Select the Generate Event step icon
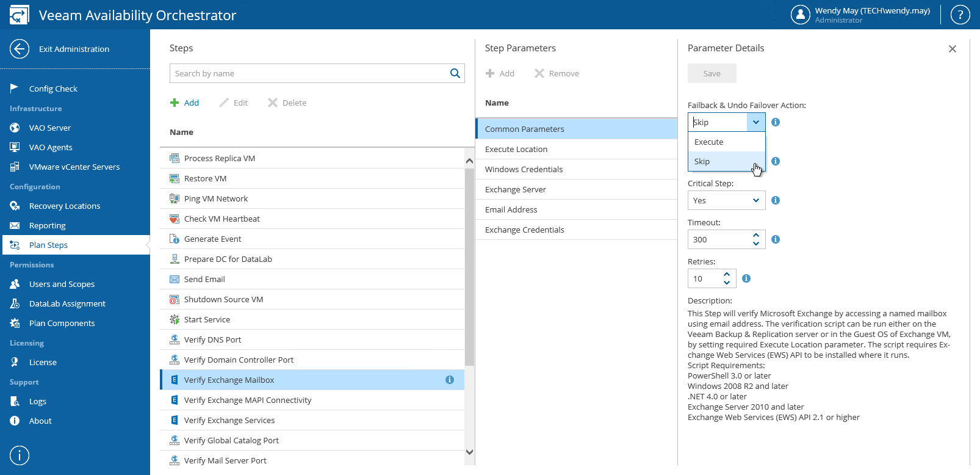Screen dimensions: 980x475 (175, 239)
